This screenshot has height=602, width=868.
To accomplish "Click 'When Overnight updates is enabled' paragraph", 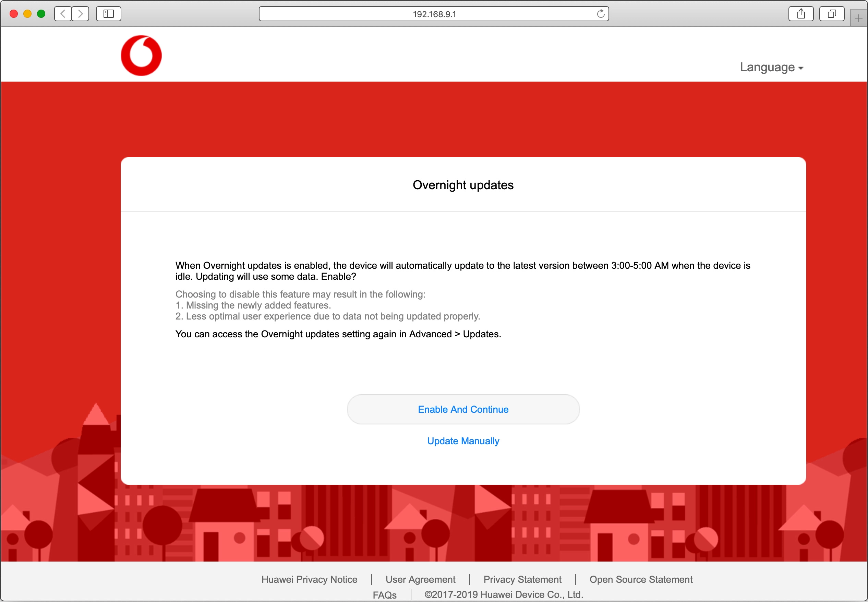I will [x=463, y=271].
